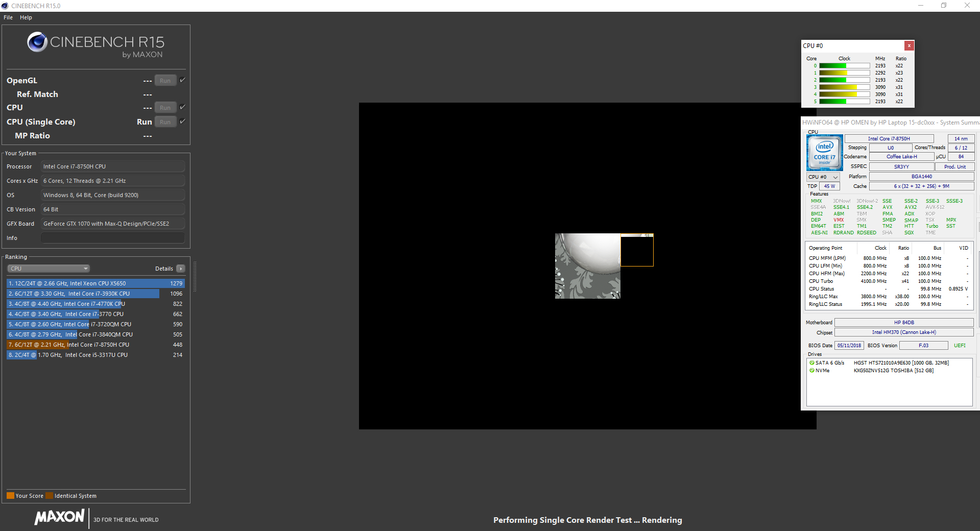
Task: Click the BGA1440 platform field
Action: coord(922,177)
